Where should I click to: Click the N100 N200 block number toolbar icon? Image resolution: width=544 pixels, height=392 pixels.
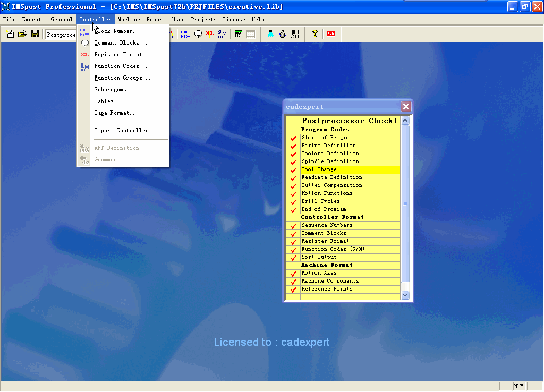[x=185, y=34]
